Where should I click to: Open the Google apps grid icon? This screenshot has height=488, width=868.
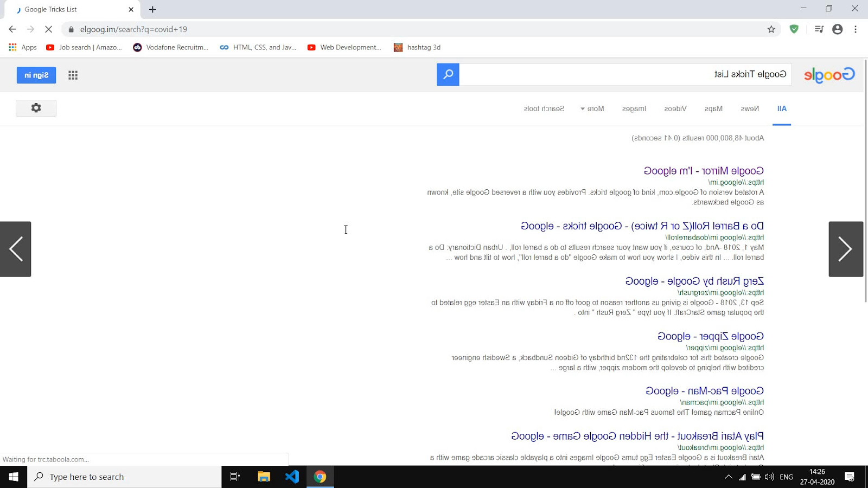[73, 75]
